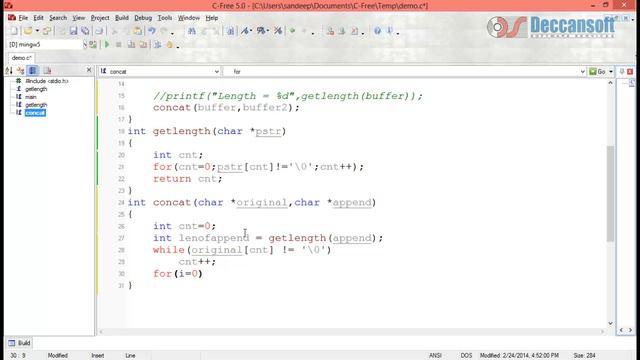Click 'lenofappend' variable on line 27
This screenshot has width=640, height=360.
click(x=214, y=238)
